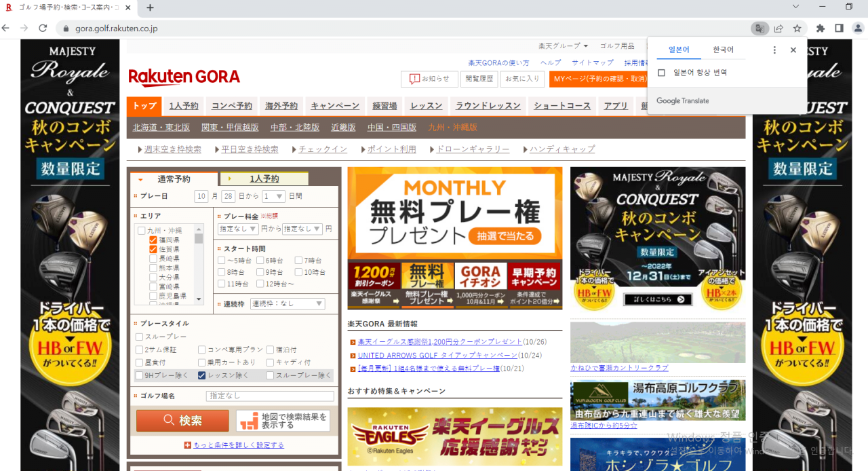Viewport: 868px width, 471px height.
Task: Uncheck the レッスン除く checkbox
Action: tap(202, 375)
